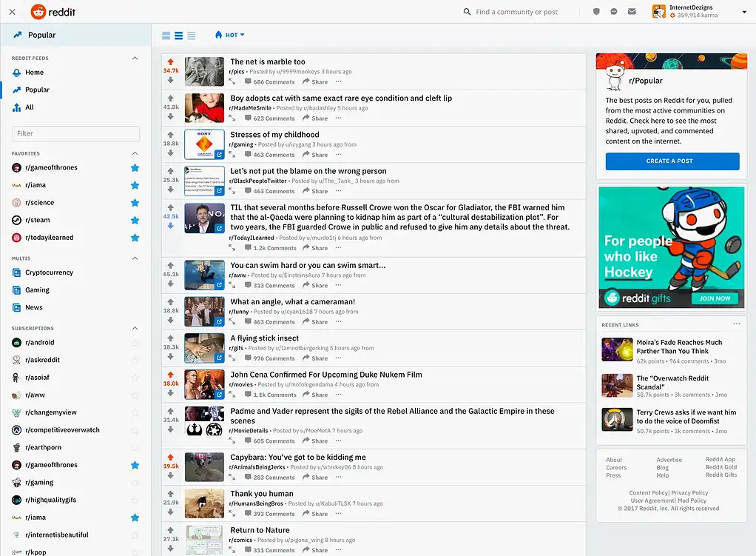The width and height of the screenshot is (756, 556).
Task: Close the sidebar with the X icon
Action: (x=13, y=12)
